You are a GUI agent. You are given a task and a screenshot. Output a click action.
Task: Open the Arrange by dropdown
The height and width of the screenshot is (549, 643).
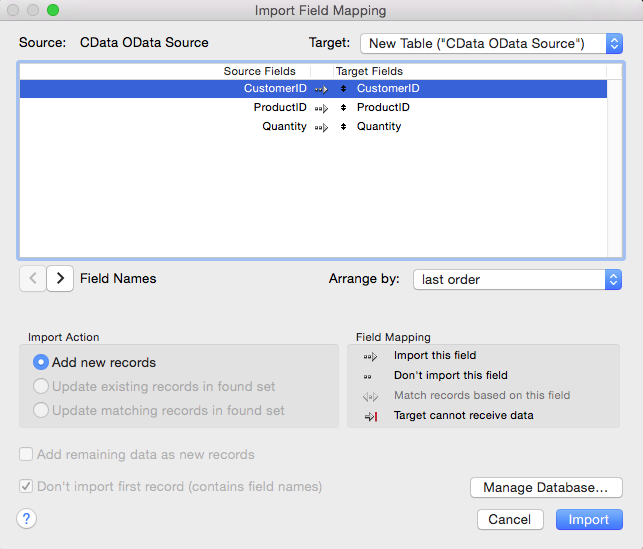coord(518,280)
